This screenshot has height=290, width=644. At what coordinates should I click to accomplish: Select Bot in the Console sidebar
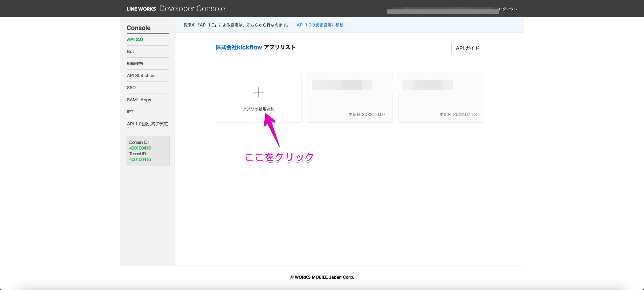130,51
